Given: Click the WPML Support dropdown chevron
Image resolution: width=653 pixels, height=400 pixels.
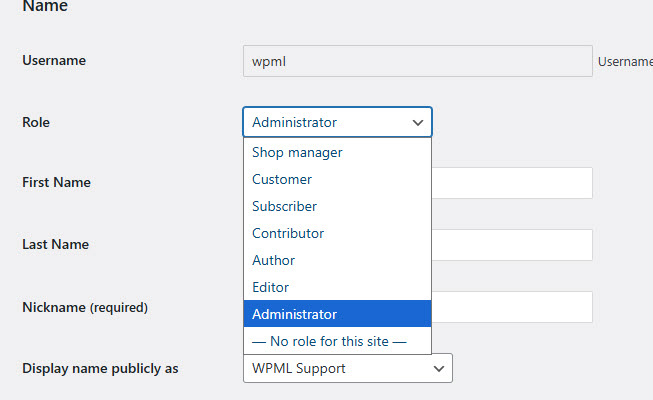Looking at the screenshot, I should tap(439, 369).
